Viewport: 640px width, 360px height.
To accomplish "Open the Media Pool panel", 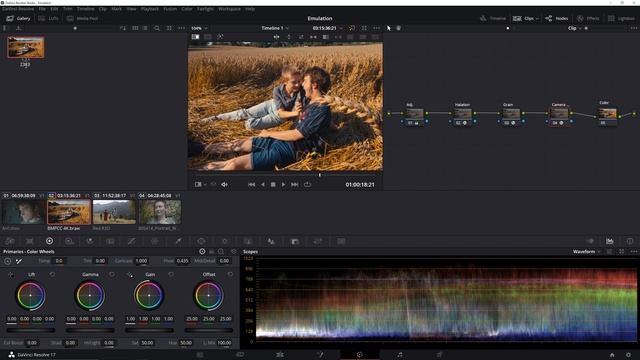I will (82, 18).
